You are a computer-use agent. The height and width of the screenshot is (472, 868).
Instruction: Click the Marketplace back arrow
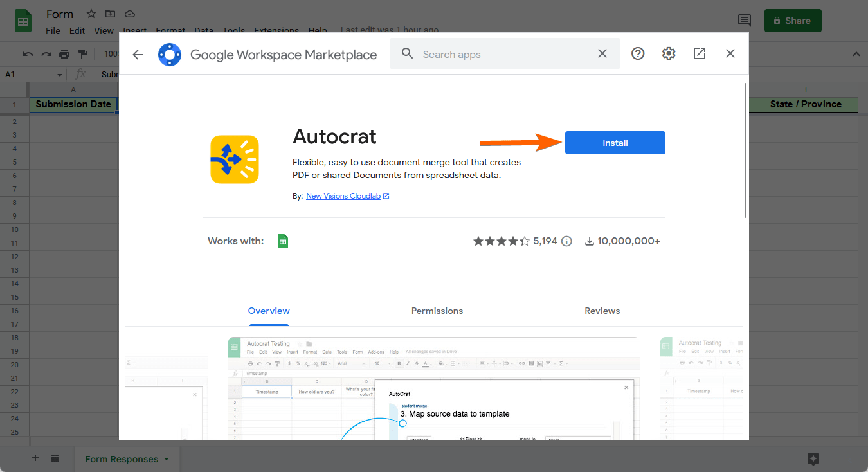click(x=138, y=55)
